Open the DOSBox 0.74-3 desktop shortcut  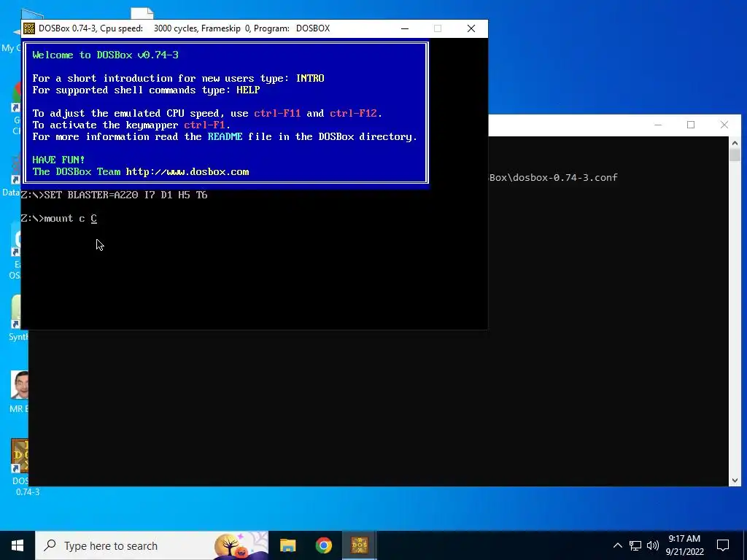[20, 467]
